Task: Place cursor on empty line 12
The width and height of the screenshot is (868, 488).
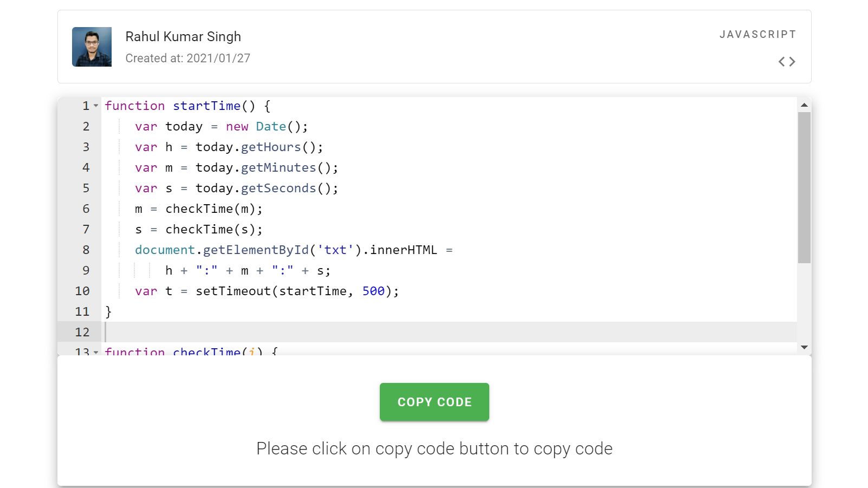Action: 325,332
